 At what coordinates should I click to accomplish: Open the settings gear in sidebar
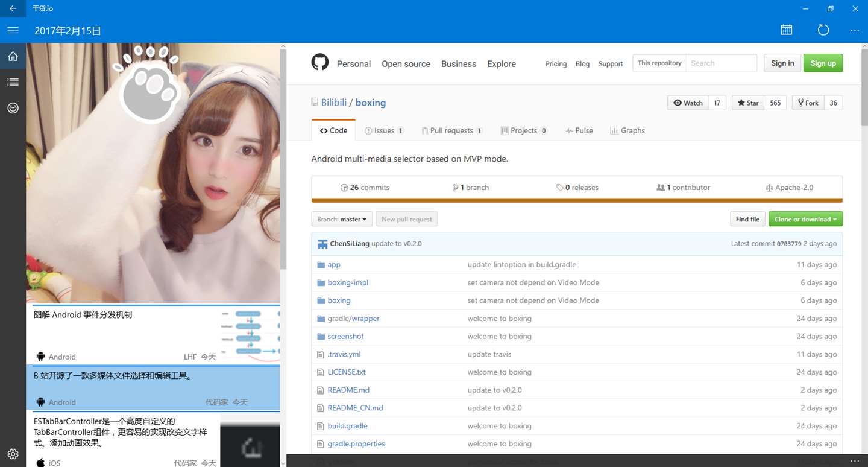[13, 454]
